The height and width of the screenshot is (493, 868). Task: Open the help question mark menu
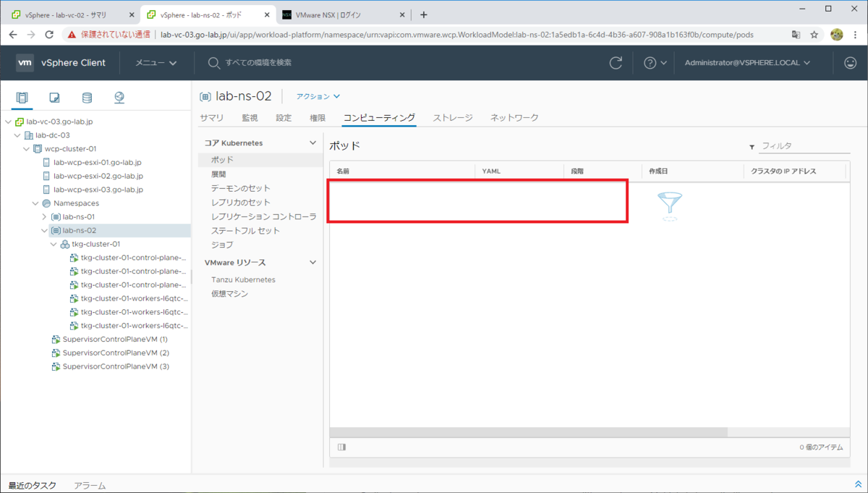click(655, 63)
